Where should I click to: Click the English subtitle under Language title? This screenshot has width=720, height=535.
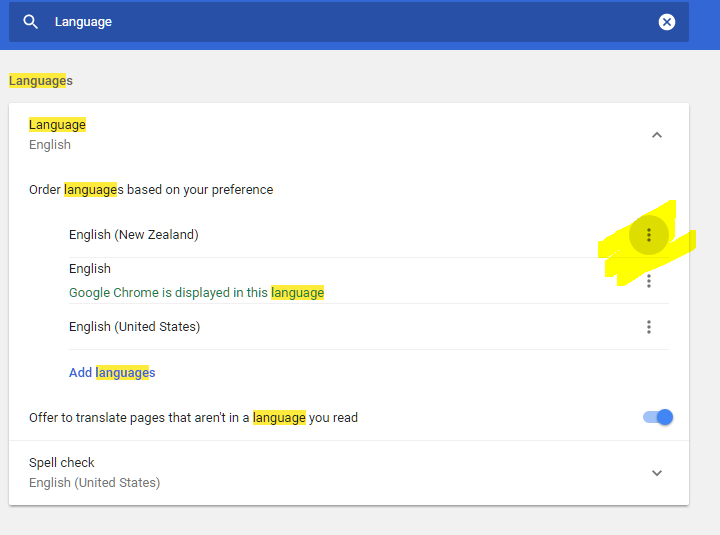pyautogui.click(x=50, y=145)
